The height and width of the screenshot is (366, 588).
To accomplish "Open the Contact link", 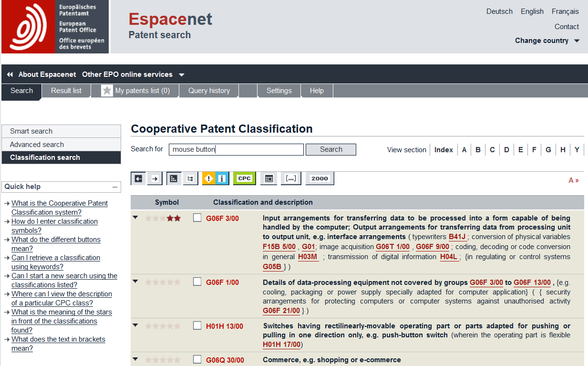I will (x=567, y=27).
